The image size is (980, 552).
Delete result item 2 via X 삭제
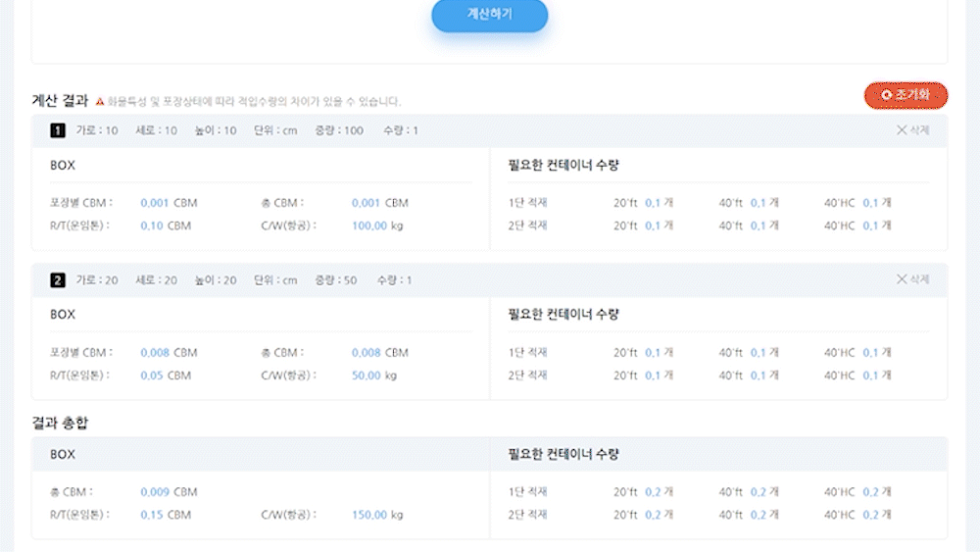(912, 279)
